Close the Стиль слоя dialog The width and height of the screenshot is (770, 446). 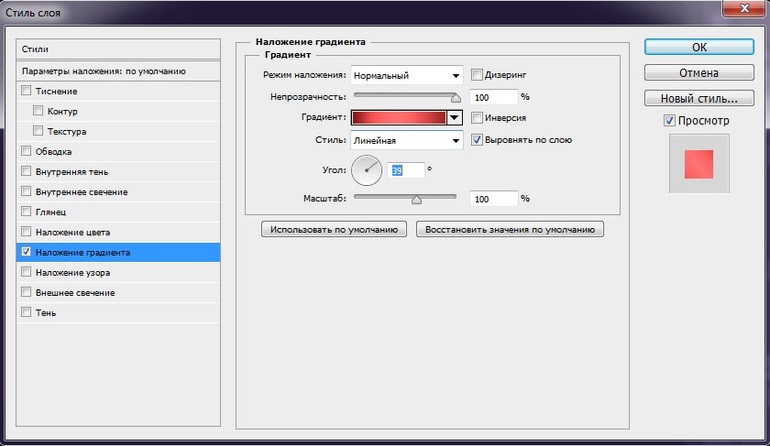tap(744, 8)
